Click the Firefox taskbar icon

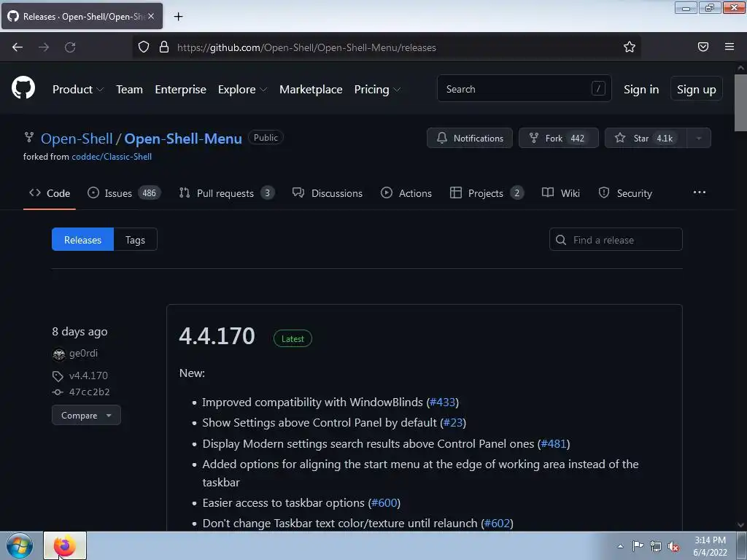(x=65, y=545)
